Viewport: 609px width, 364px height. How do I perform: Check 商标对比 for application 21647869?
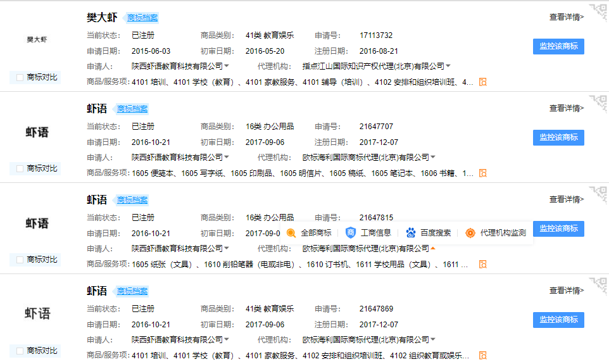[20, 351]
